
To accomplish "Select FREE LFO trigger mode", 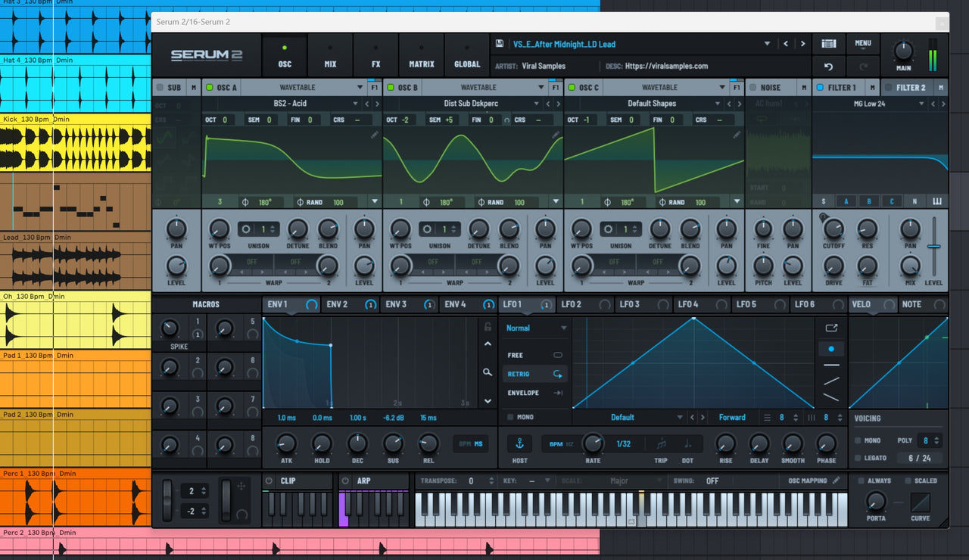I will pos(535,355).
